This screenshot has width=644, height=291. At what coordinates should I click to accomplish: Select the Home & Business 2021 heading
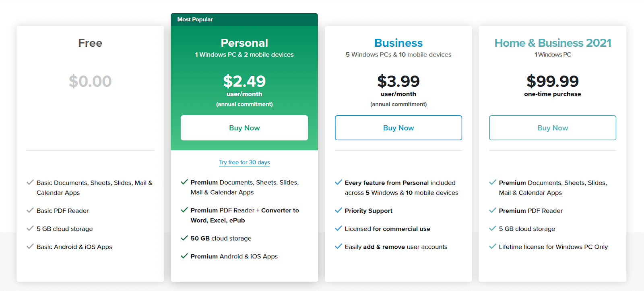[x=553, y=43]
